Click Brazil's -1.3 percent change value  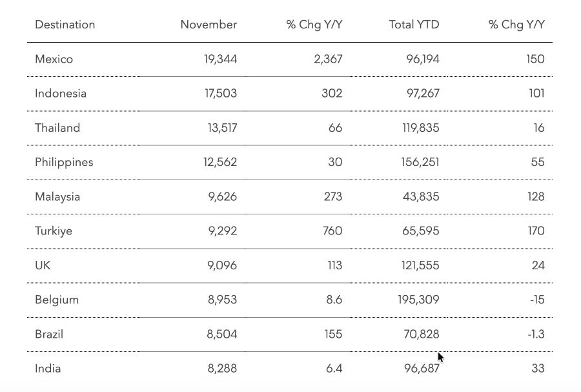(536, 335)
